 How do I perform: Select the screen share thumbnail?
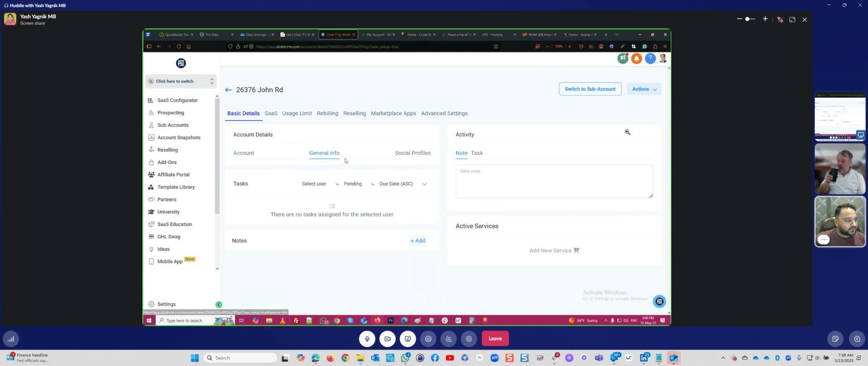point(840,116)
